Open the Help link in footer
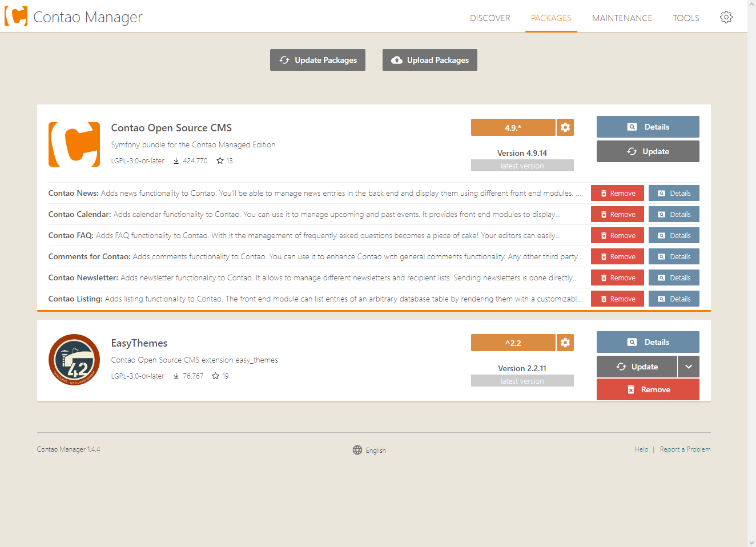 (x=641, y=449)
